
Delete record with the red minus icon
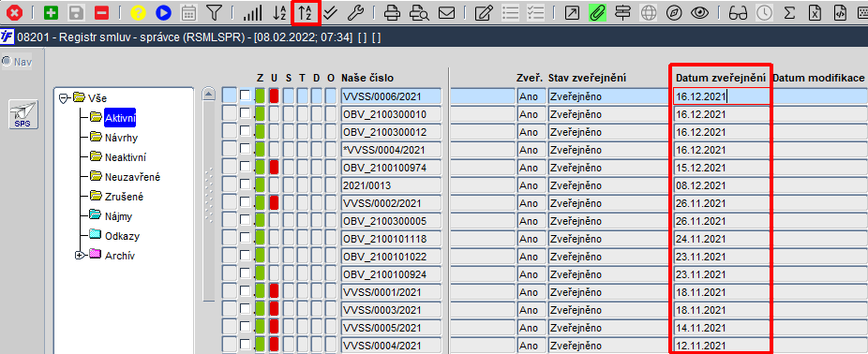pyautogui.click(x=102, y=13)
